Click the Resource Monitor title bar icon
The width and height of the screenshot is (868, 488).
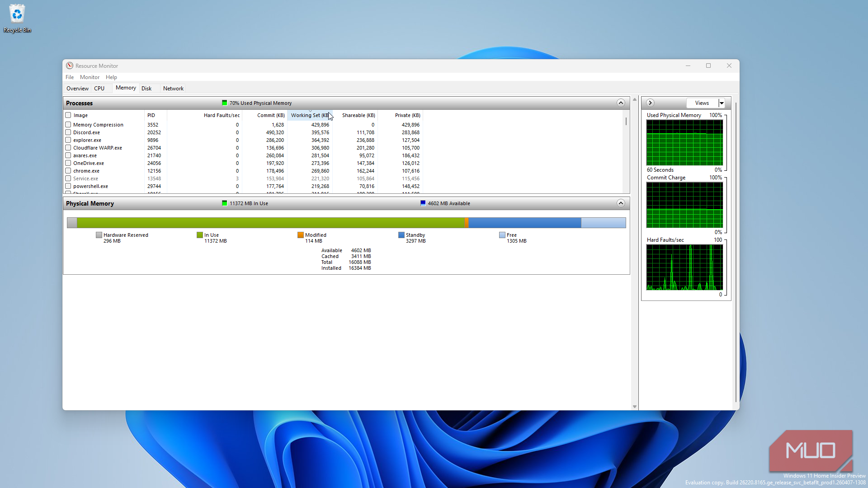coord(70,66)
